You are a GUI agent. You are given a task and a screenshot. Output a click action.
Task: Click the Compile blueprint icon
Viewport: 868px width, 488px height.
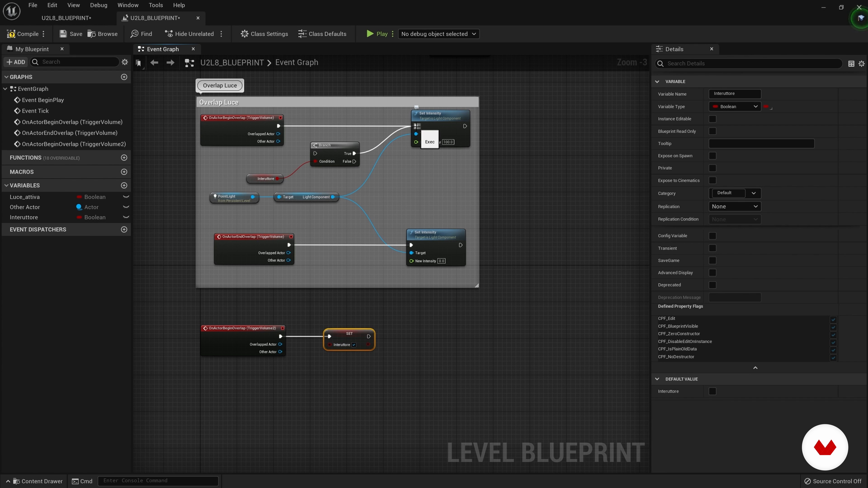(23, 34)
